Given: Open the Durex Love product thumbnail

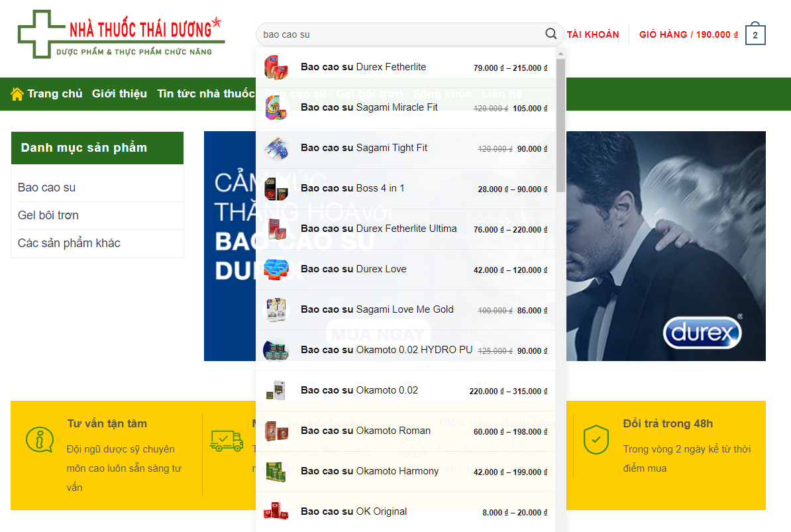Looking at the screenshot, I should click(x=276, y=269).
